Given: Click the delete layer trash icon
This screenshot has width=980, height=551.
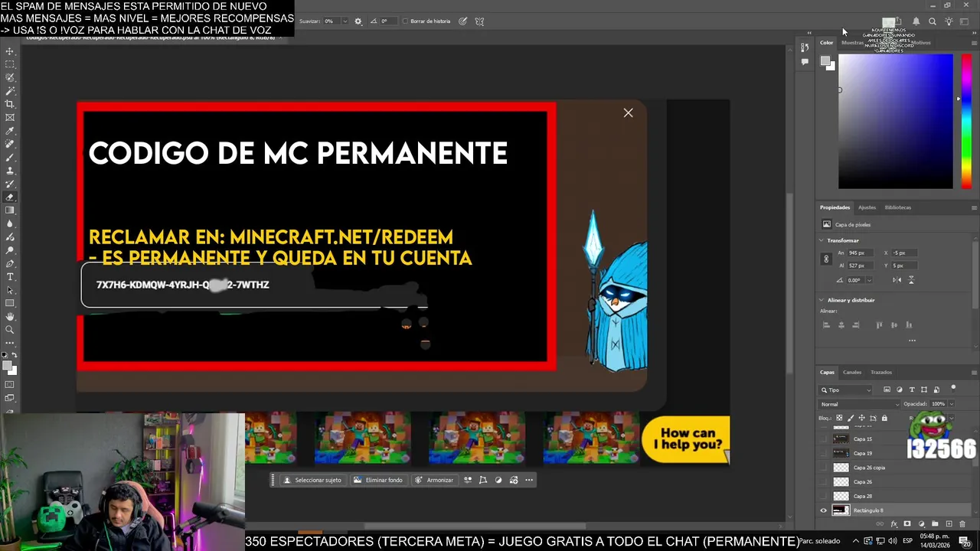Looking at the screenshot, I should (962, 524).
